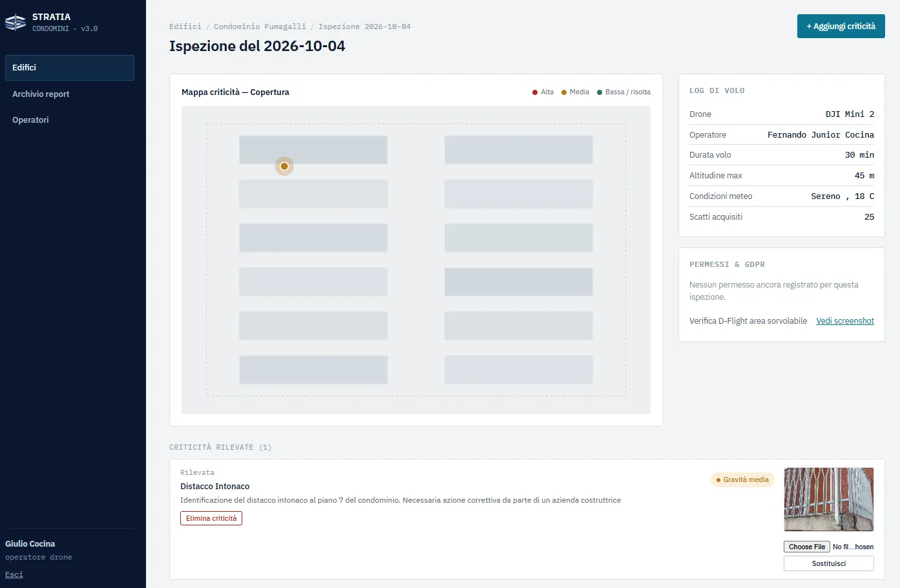Click the STRATIA logo icon
Viewport: 900px width, 588px height.
[16, 23]
